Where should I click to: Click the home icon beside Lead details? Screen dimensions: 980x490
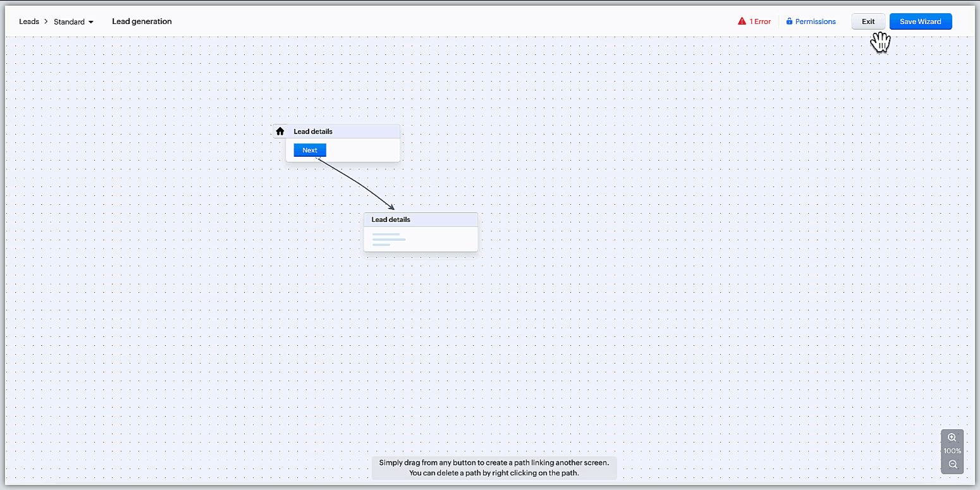[x=280, y=132]
